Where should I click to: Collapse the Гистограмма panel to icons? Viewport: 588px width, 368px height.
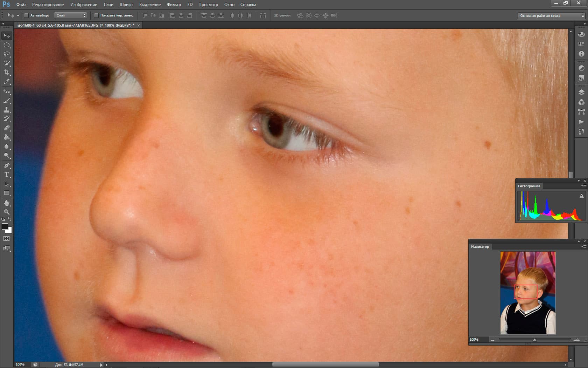[579, 181]
